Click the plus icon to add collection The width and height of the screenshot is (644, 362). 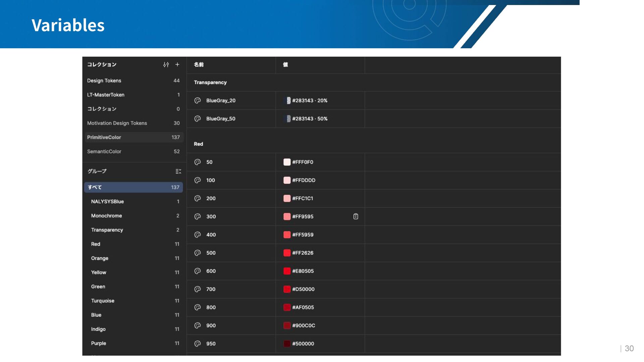click(x=177, y=65)
